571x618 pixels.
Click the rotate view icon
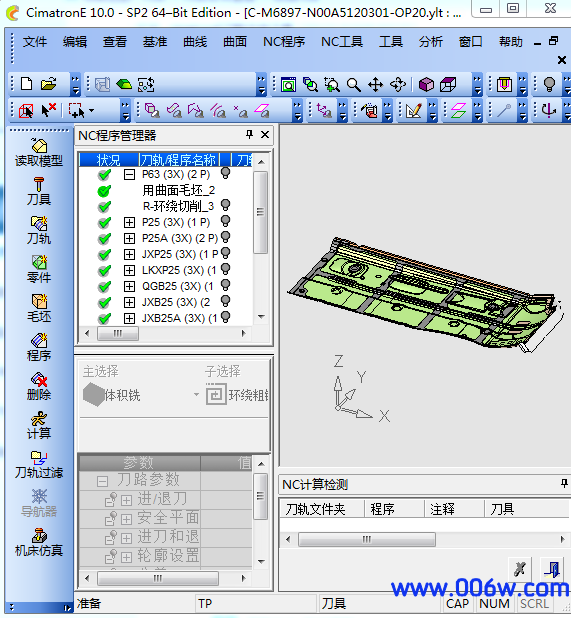(x=398, y=84)
